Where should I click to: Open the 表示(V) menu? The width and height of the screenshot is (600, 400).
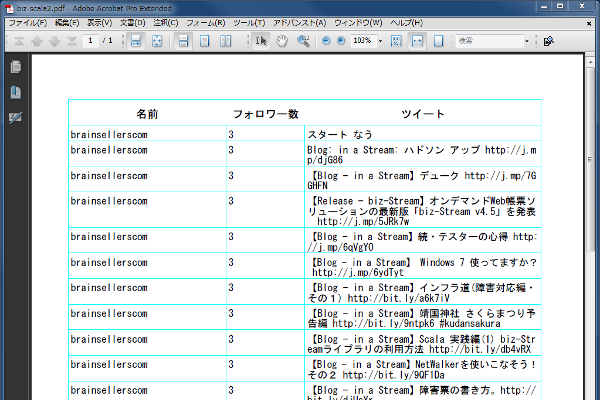tap(99, 23)
